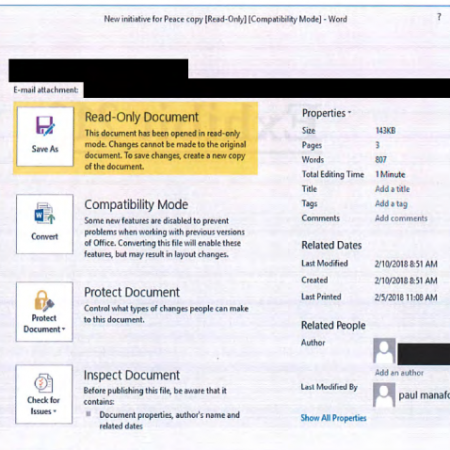Open the Check for Issues dropdown arrow
This screenshot has width=450, height=450.
click(55, 411)
